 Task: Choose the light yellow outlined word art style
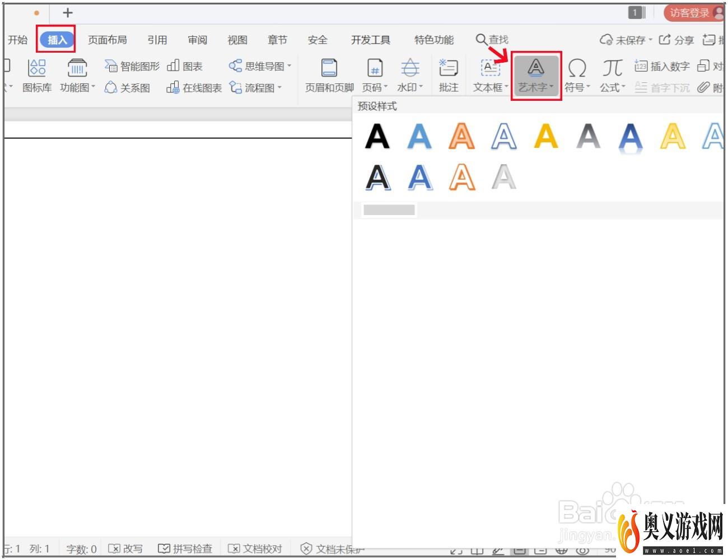click(x=673, y=136)
